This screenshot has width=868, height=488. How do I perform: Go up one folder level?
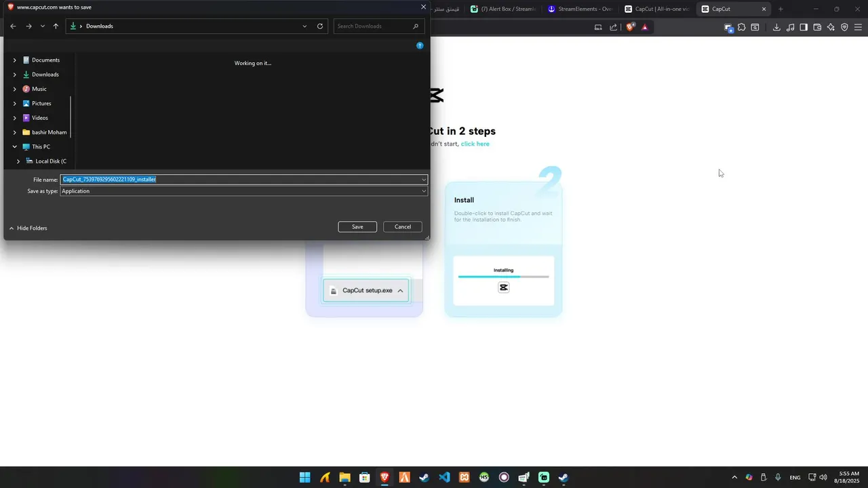coord(56,26)
